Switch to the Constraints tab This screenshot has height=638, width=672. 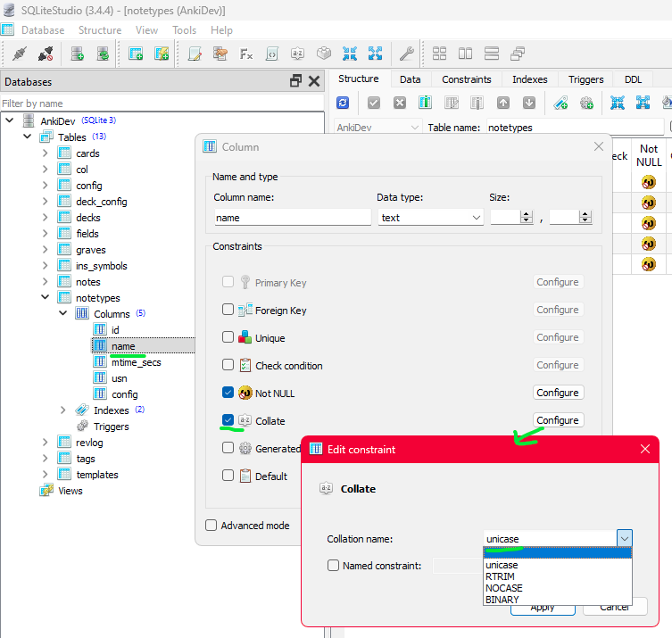[466, 79]
